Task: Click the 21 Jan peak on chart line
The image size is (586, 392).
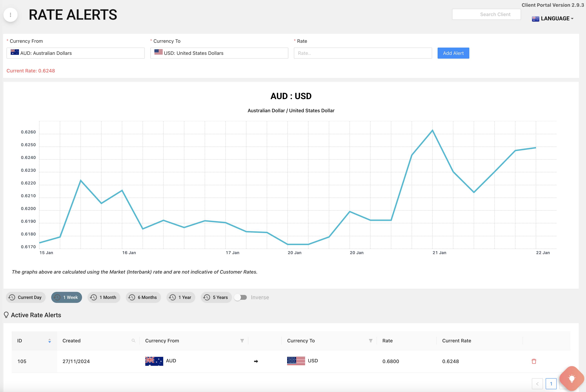Action: coord(432,130)
